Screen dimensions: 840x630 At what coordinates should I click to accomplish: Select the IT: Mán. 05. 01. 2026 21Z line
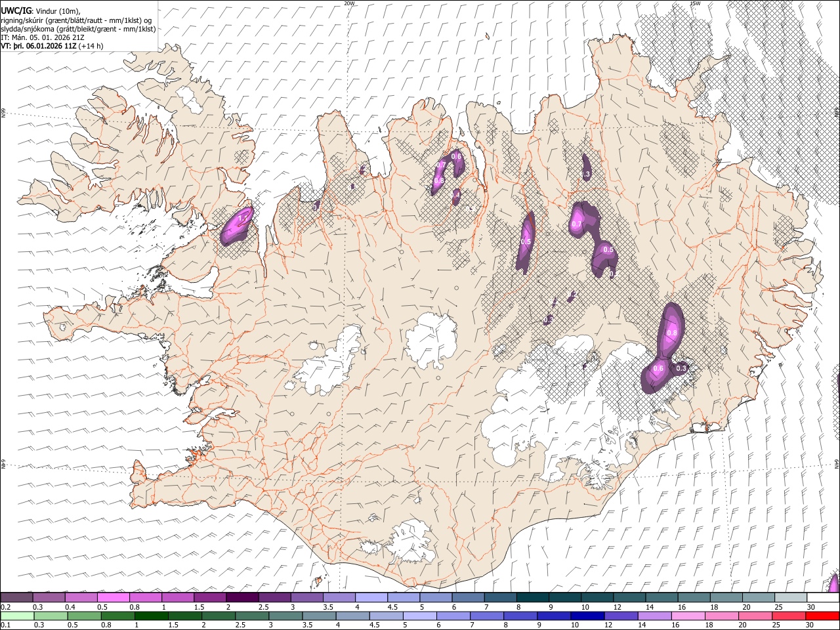click(43, 37)
